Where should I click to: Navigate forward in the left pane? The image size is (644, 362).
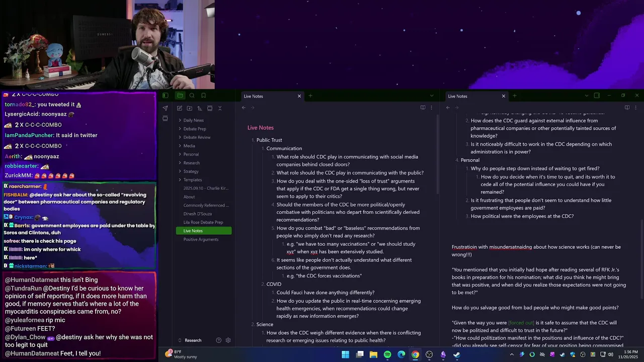pos(253,108)
